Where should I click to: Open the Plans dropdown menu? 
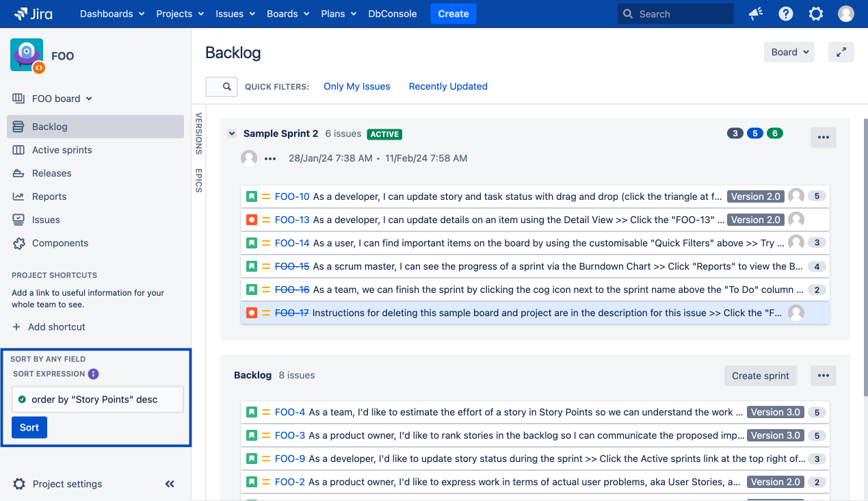[339, 14]
